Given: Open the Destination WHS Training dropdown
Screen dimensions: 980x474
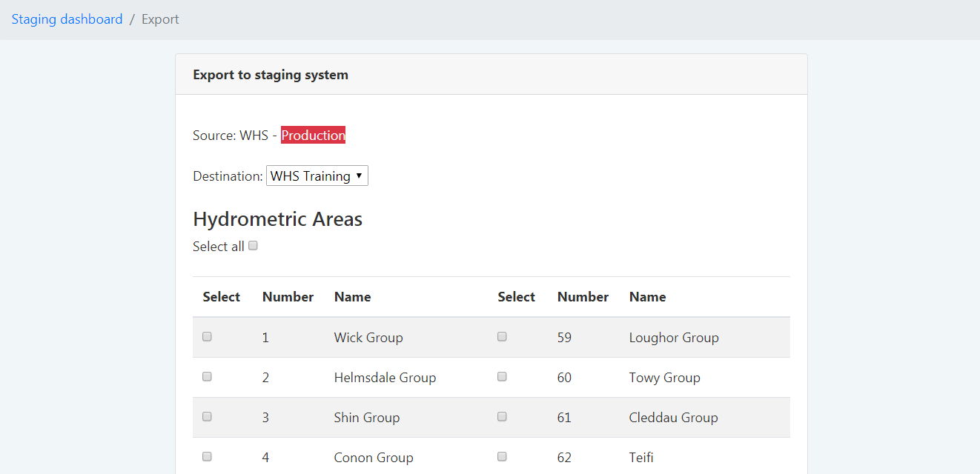Looking at the screenshot, I should tap(317, 176).
